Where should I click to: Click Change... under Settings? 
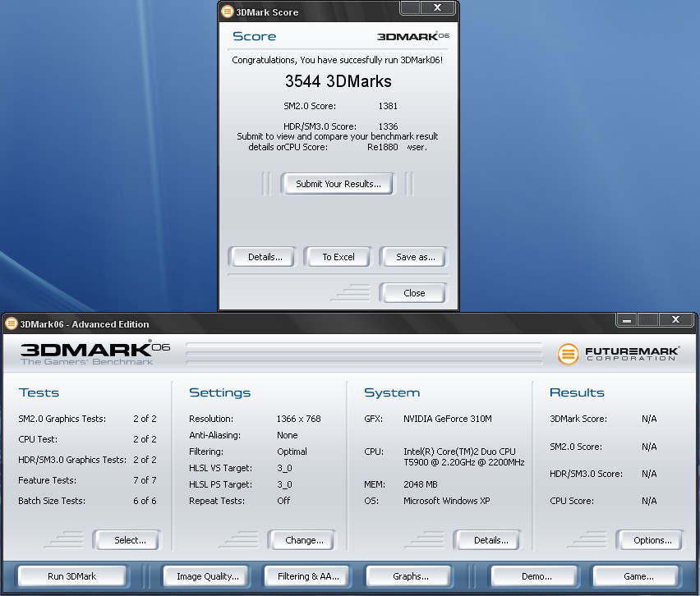click(304, 540)
